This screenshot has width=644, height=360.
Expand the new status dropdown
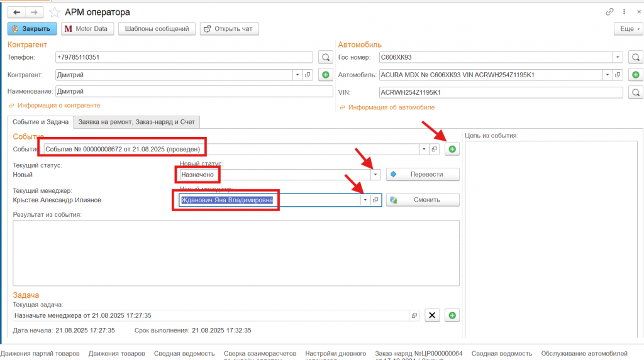pyautogui.click(x=375, y=174)
